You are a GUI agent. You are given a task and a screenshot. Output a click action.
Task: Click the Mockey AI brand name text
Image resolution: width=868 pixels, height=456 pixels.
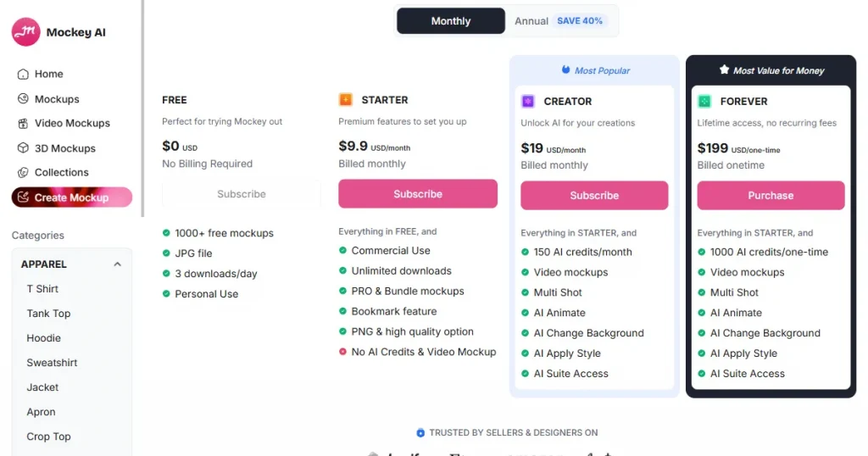[75, 32]
